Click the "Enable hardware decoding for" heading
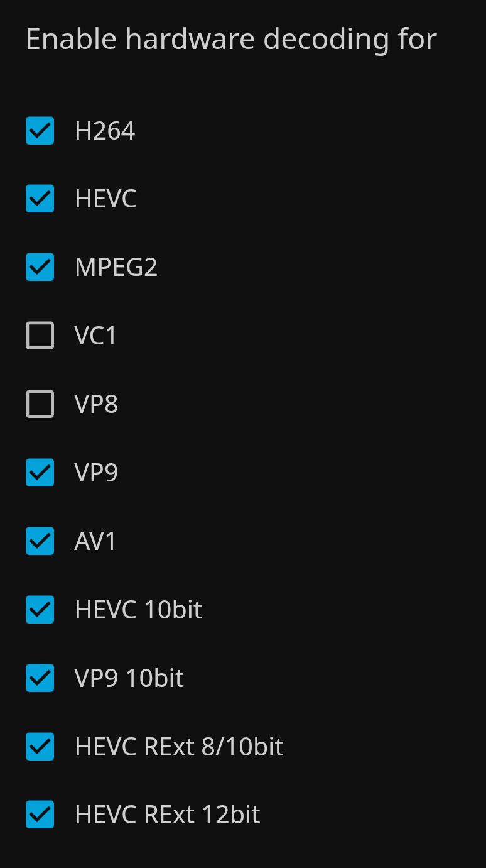 [231, 40]
